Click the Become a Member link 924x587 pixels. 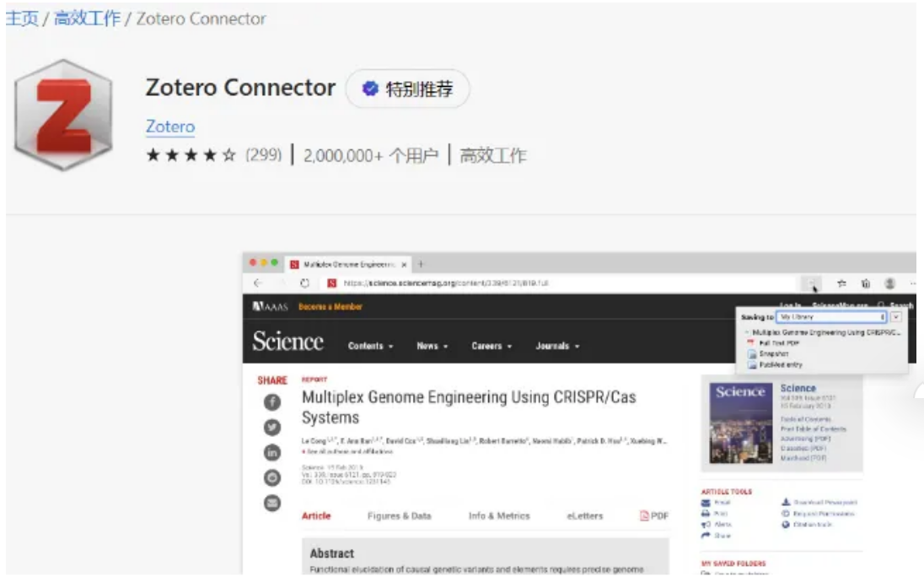coord(330,306)
